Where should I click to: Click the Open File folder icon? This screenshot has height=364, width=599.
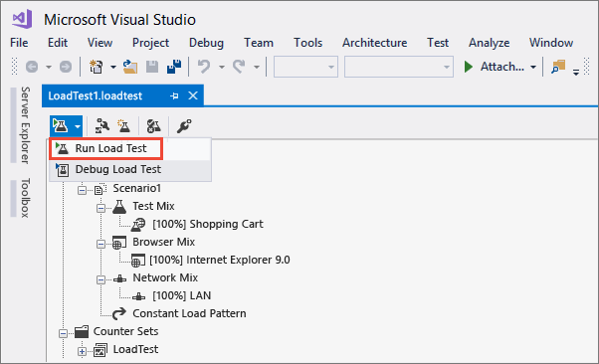pyautogui.click(x=130, y=67)
